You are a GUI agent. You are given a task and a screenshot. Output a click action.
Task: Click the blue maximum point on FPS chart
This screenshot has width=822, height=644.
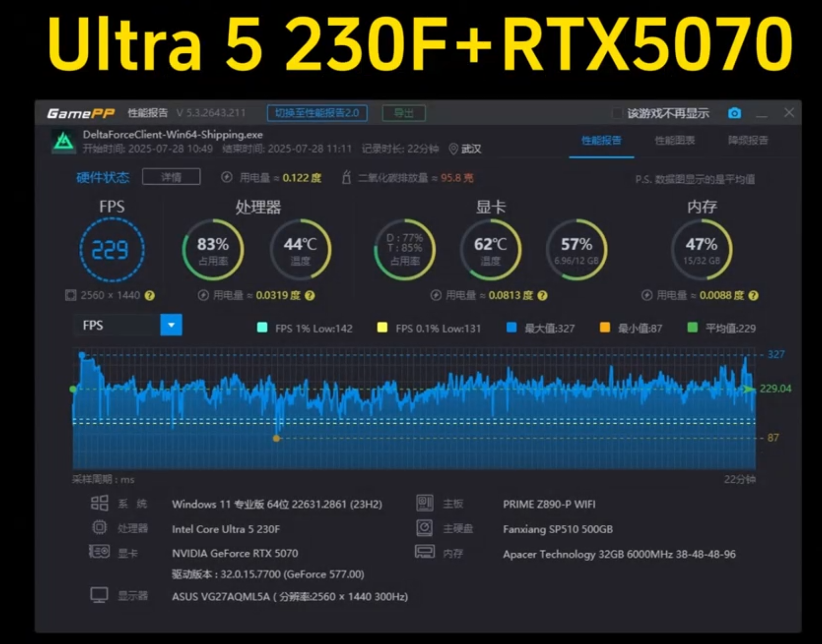82,355
